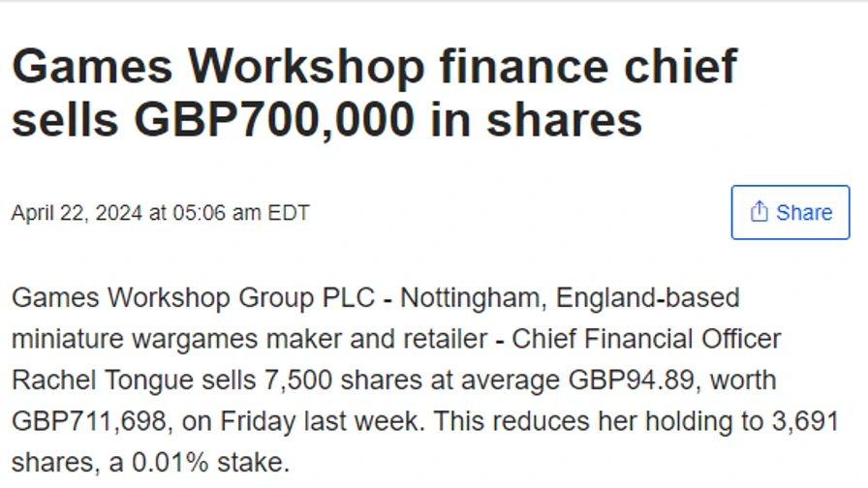This screenshot has width=868, height=488.
Task: Click the Share button
Action: click(x=790, y=212)
